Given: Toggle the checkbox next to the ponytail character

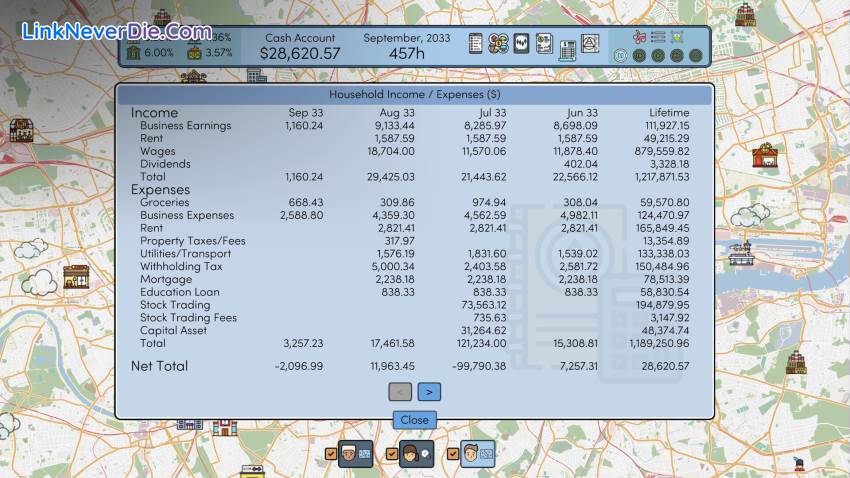Looking at the screenshot, I should click(x=393, y=456).
